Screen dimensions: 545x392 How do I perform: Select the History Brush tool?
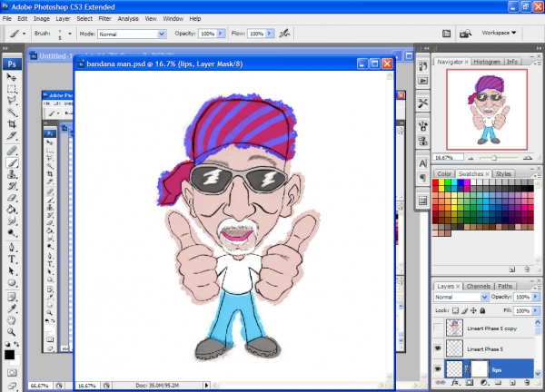12,186
